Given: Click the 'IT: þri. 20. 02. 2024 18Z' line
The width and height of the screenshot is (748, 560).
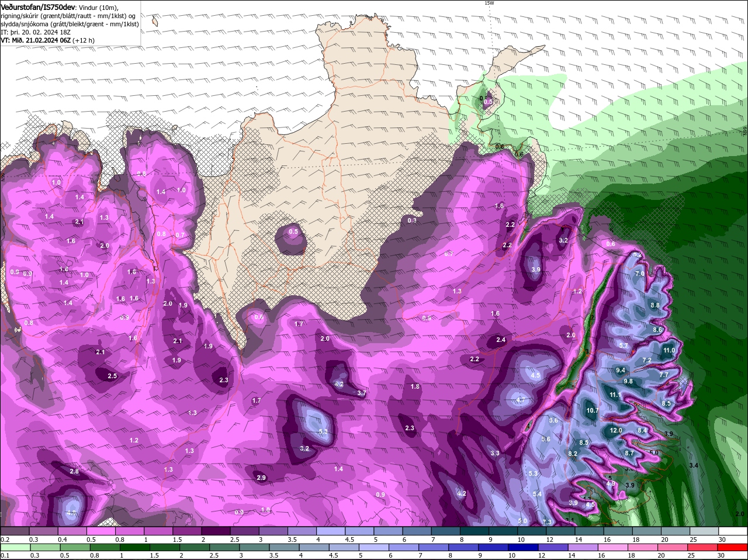Looking at the screenshot, I should click(35, 32).
